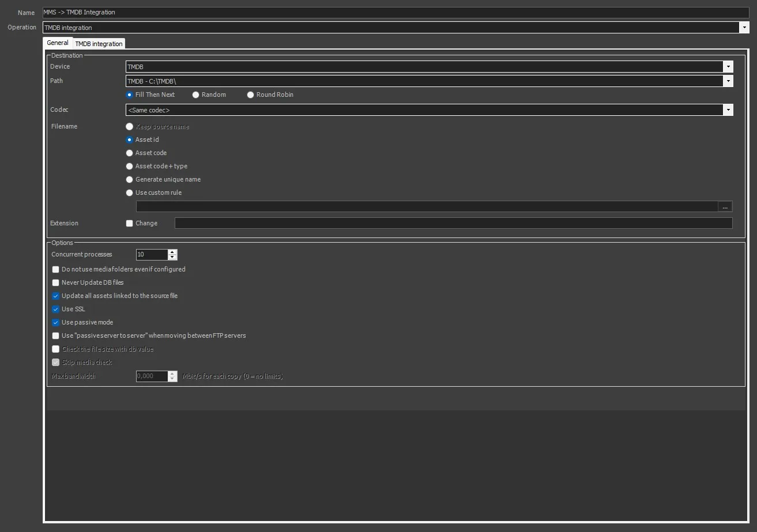Decrease Concurrent processes with down arrow
757x532 pixels.
172,257
